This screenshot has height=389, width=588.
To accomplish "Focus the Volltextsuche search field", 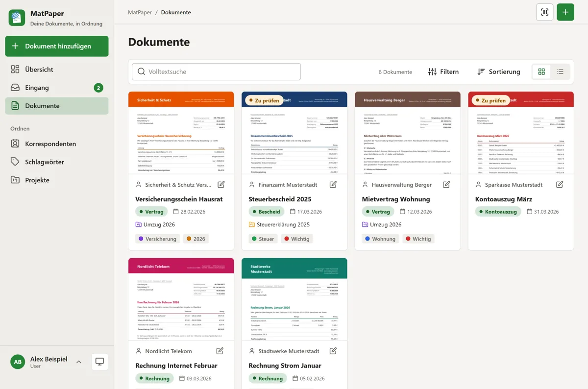I will point(216,72).
